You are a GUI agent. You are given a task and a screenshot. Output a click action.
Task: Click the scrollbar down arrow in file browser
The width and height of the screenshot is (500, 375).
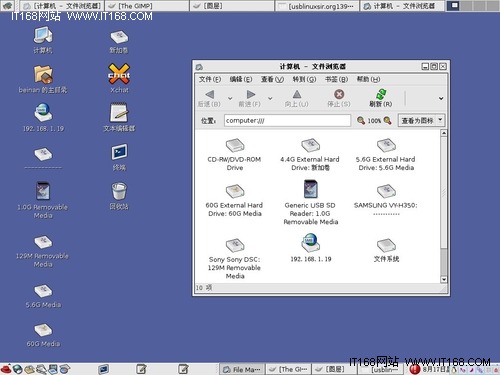click(x=444, y=279)
